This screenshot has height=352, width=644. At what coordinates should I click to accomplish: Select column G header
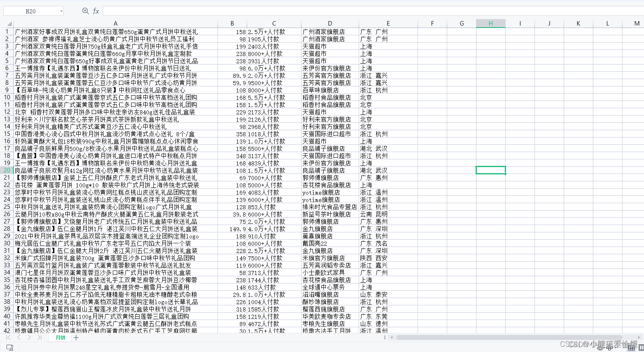461,24
